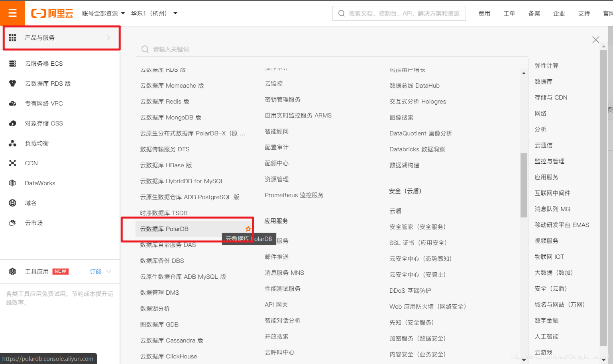
Task: Click the CDN sidebar icon
Action: coord(13,163)
